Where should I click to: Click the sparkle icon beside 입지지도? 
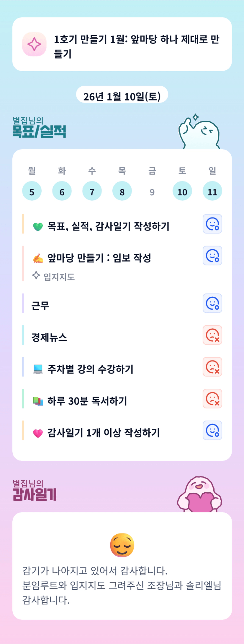(36, 275)
